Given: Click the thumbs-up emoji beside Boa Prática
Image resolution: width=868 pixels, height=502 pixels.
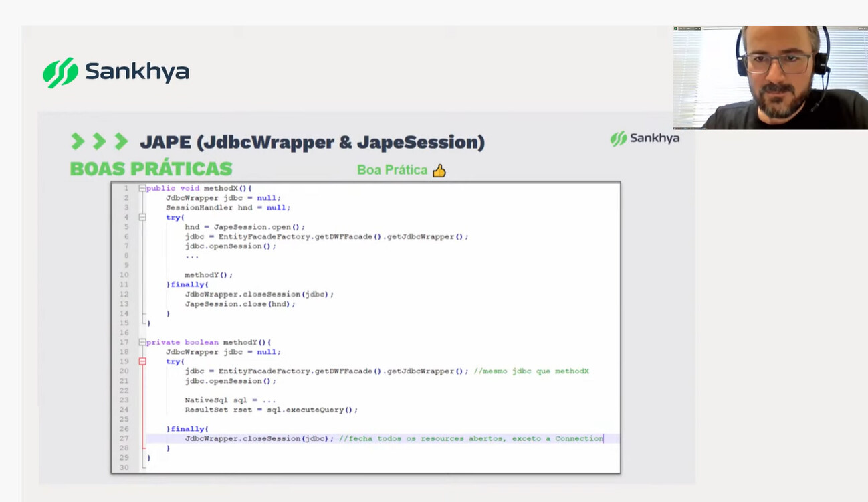Looking at the screenshot, I should 439,171.
